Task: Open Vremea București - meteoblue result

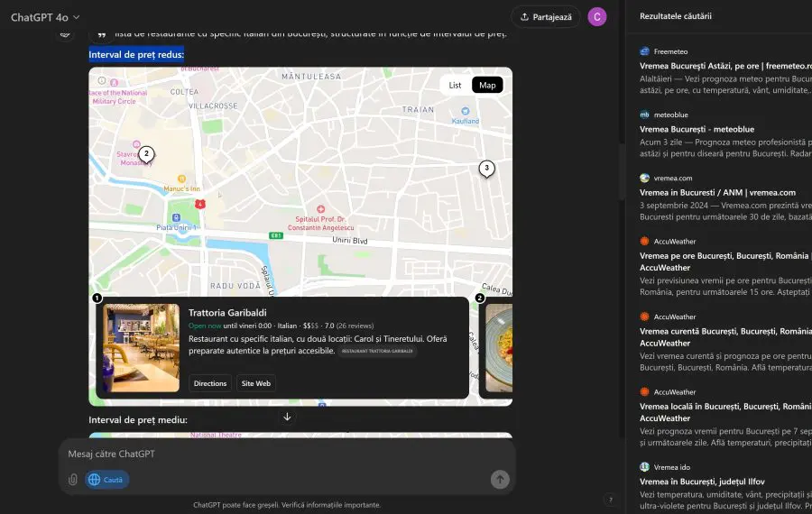Action: tap(697, 130)
